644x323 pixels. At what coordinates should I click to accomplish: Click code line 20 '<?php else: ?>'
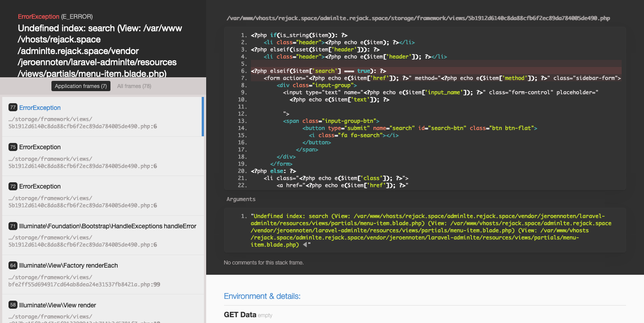click(273, 171)
